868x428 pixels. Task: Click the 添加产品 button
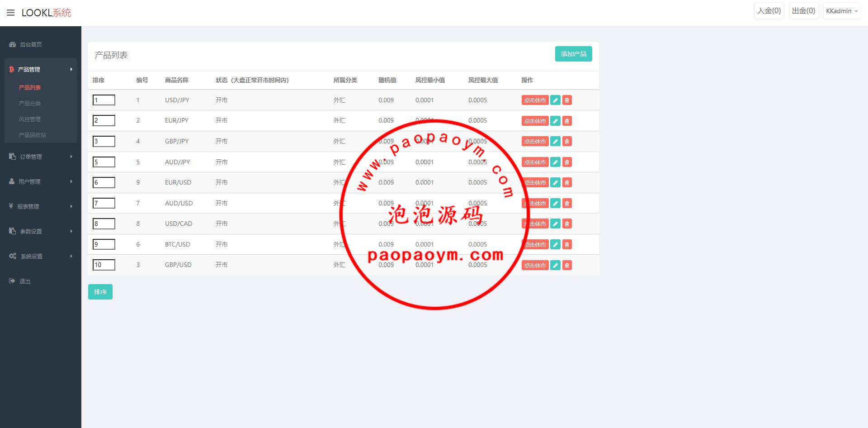tap(573, 54)
